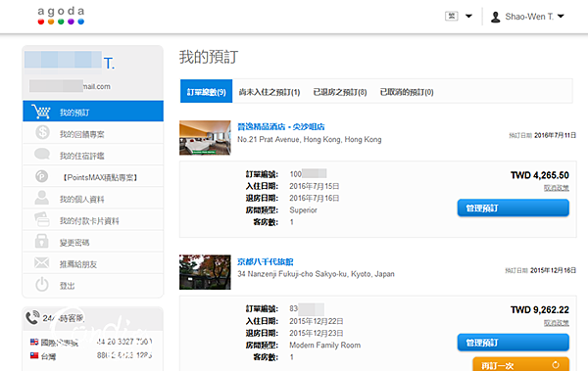Select 登出 to log out

click(93, 285)
